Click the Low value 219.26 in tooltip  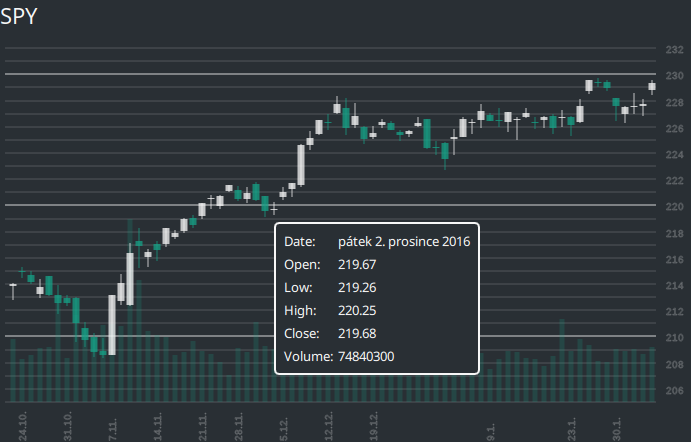point(357,287)
